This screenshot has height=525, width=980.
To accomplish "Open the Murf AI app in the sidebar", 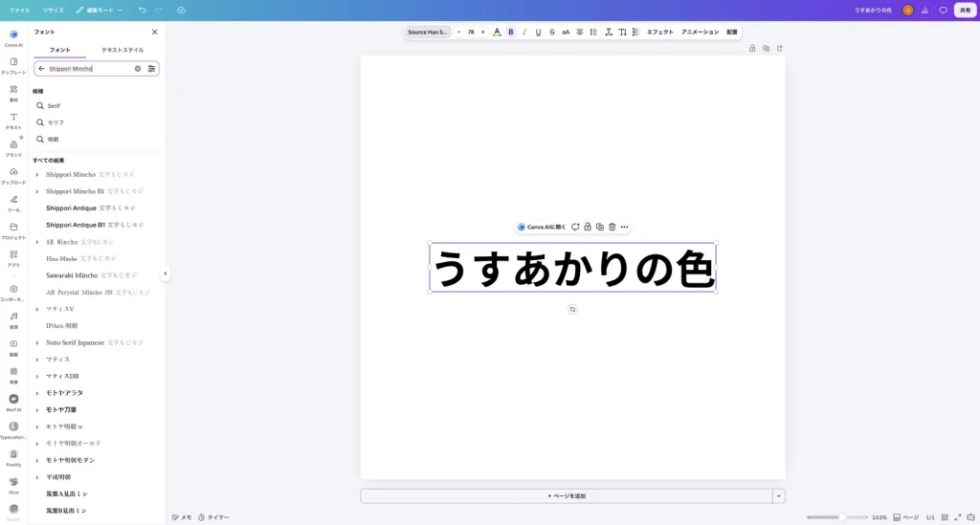I will point(13,402).
